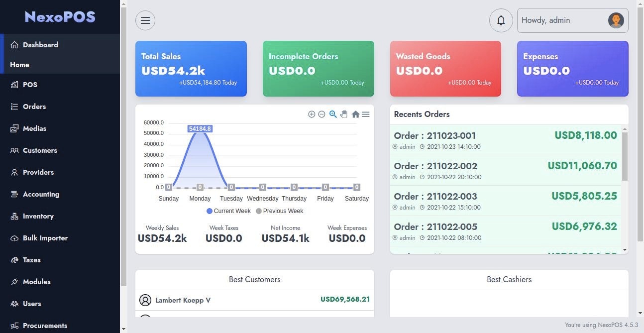Image resolution: width=644 pixels, height=333 pixels.
Task: Collapse the sidebar with the hamburger button
Action: pyautogui.click(x=145, y=20)
